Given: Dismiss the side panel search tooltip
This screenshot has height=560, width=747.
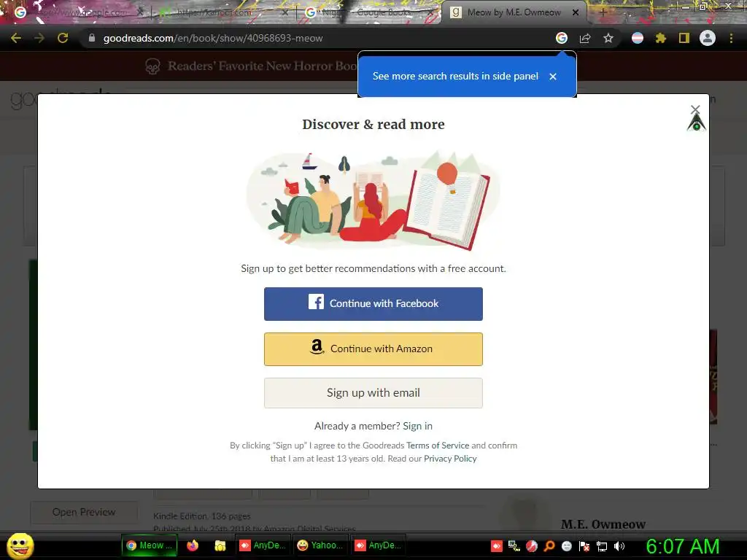Looking at the screenshot, I should click(553, 76).
